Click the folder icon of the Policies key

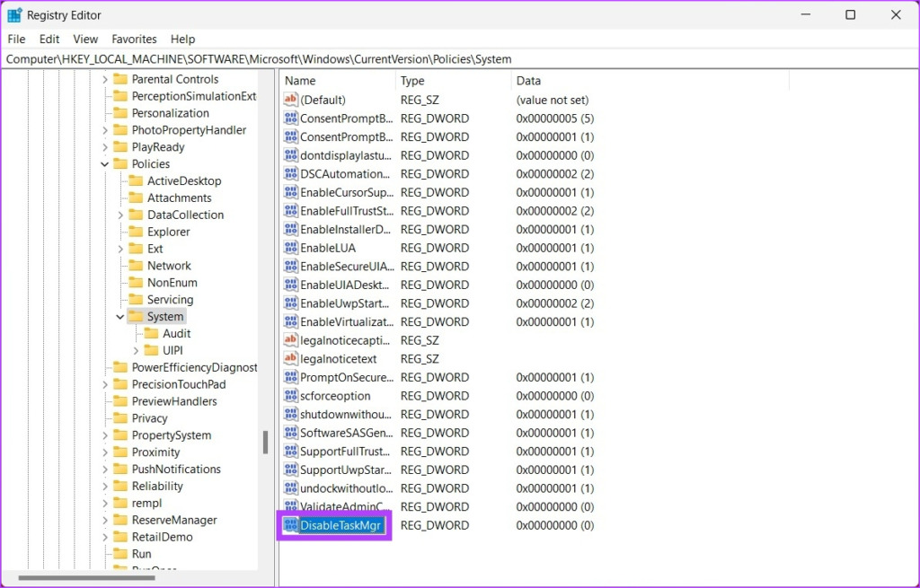[x=120, y=163]
